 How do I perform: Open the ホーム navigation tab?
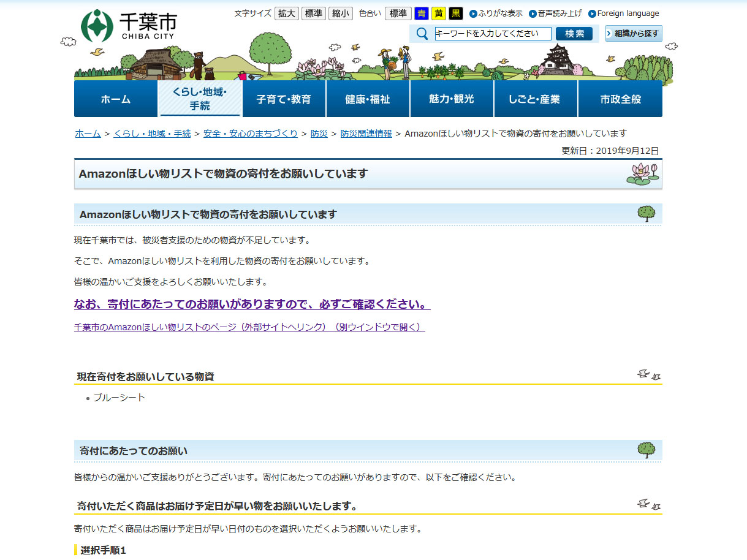click(116, 99)
